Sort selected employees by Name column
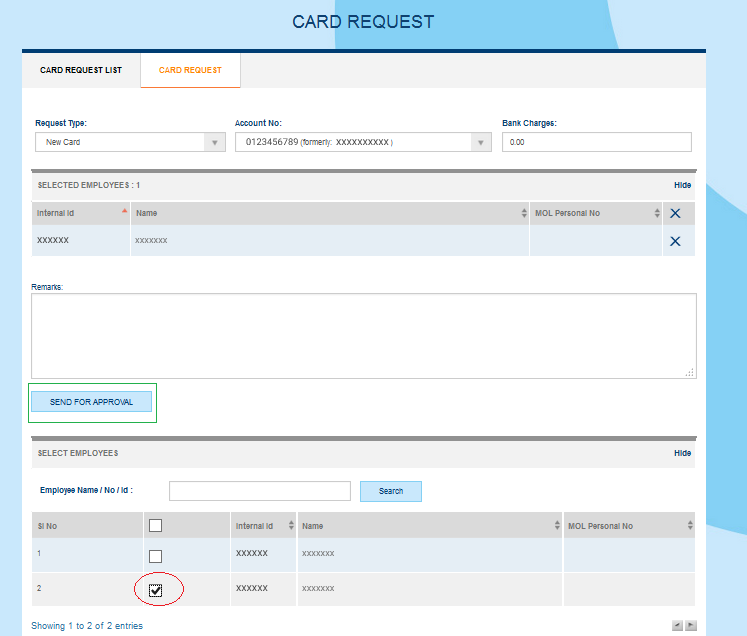Viewport: 747px width, 636px height. click(329, 213)
